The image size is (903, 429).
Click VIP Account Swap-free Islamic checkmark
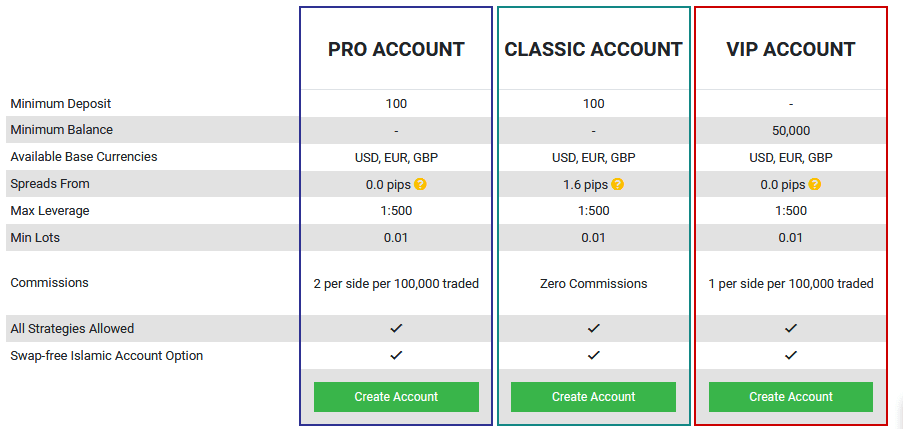[x=791, y=355]
